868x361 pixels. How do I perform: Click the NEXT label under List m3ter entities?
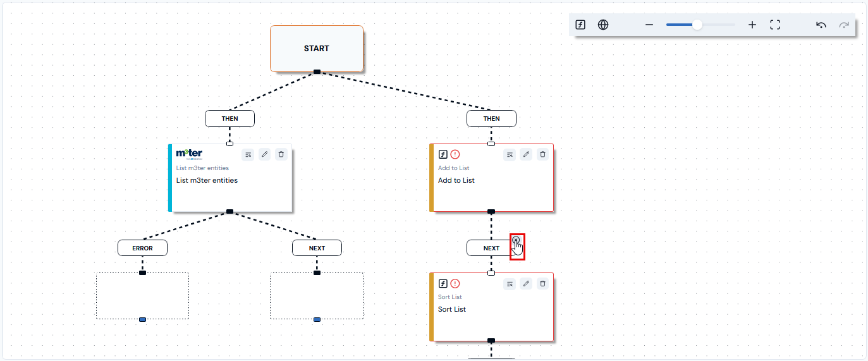[x=317, y=248]
